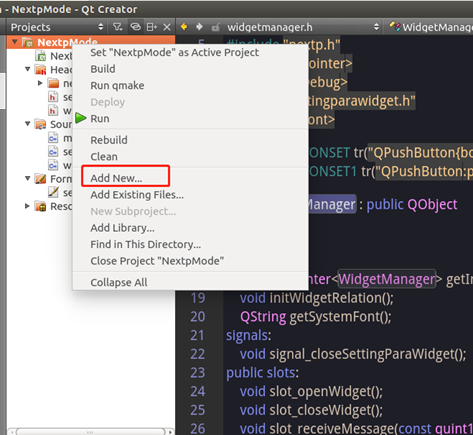Collapse the Headers folder node
473x435 pixels.
coord(28,69)
